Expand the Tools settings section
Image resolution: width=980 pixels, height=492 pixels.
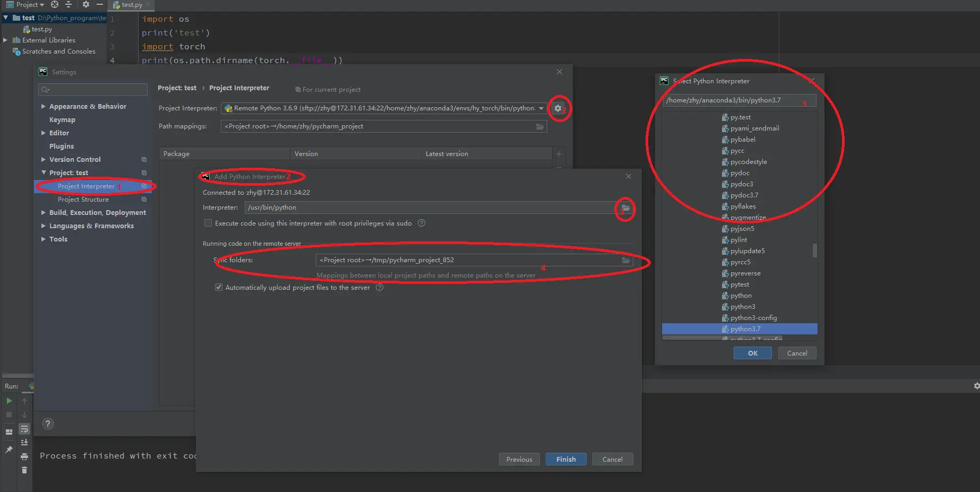44,239
